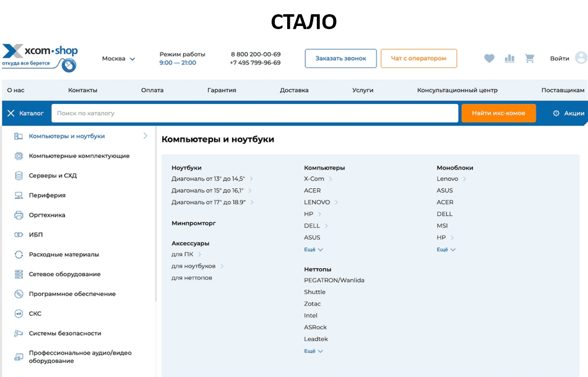588x377 pixels.
Task: Open Поставщикам menu item
Action: tap(563, 90)
